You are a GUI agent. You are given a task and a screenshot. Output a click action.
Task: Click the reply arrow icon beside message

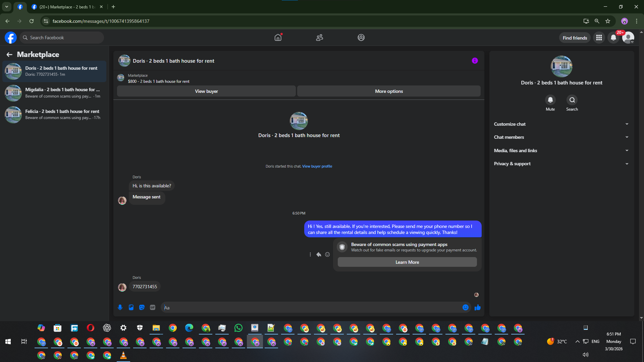click(x=319, y=254)
